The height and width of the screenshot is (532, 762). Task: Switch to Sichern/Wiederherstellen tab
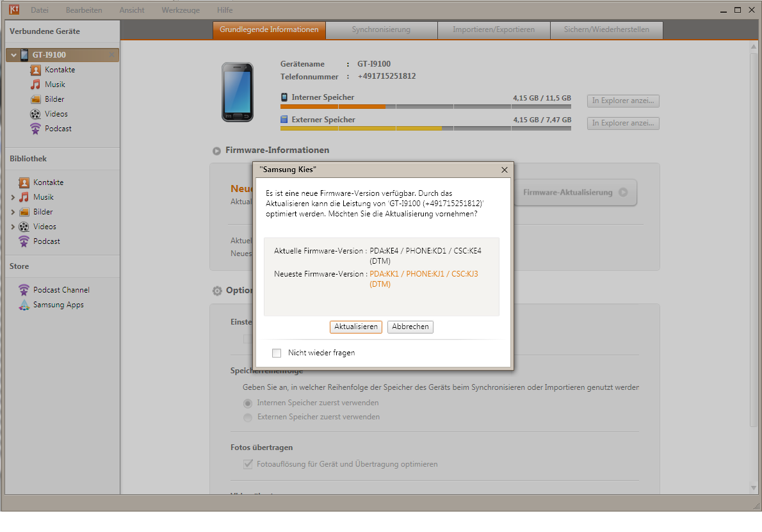tap(606, 29)
